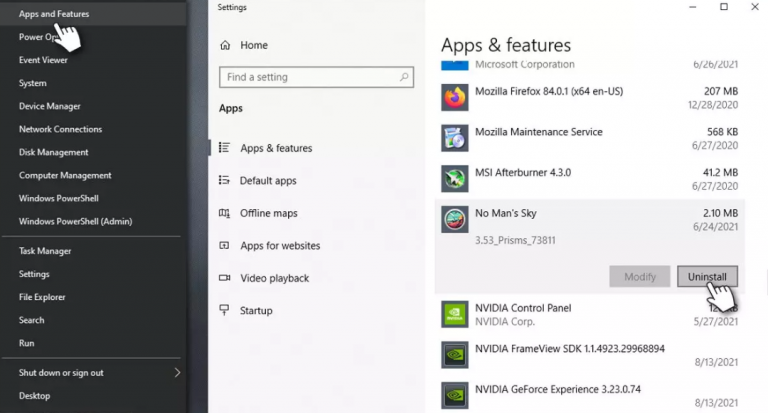
Task: Click the No Man's Sky app icon
Action: tap(455, 219)
